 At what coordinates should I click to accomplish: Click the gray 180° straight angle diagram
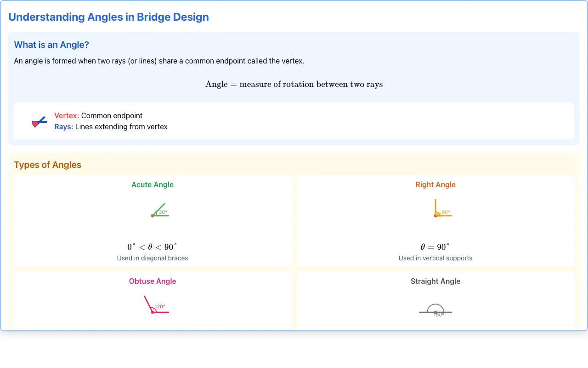pos(435,310)
